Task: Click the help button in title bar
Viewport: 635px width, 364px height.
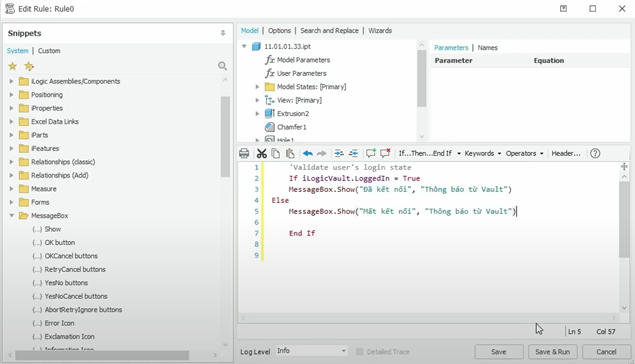Action: [x=563, y=9]
